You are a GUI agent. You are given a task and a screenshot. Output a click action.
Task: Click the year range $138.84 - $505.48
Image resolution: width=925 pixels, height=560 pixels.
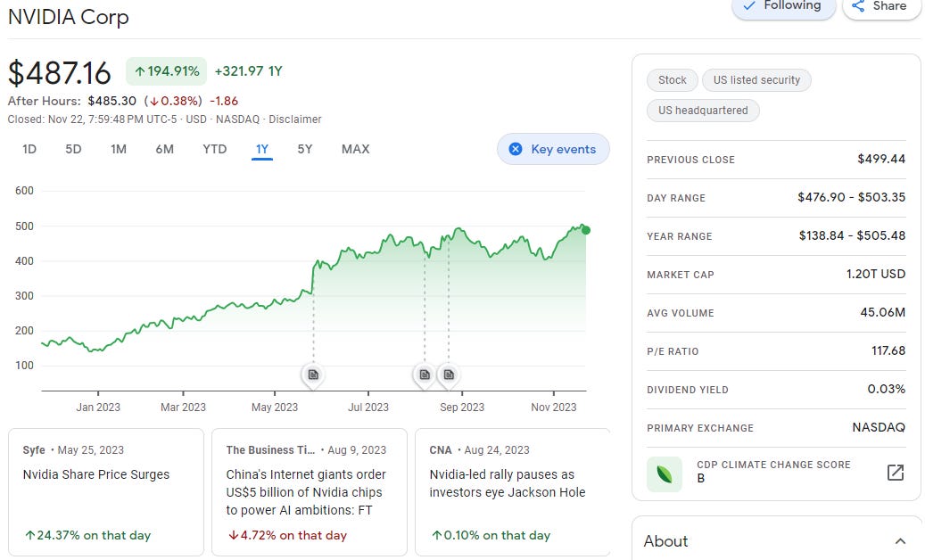pos(852,235)
